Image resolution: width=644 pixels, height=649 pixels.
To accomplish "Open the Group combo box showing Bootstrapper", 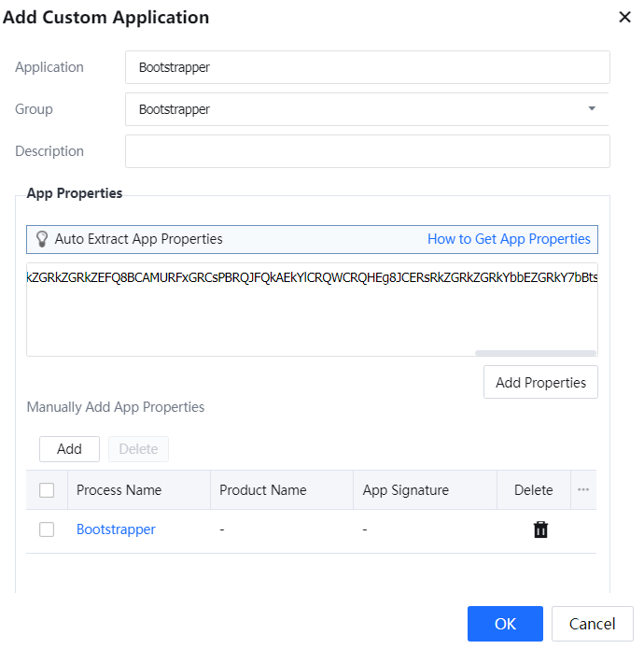I will (355, 109).
